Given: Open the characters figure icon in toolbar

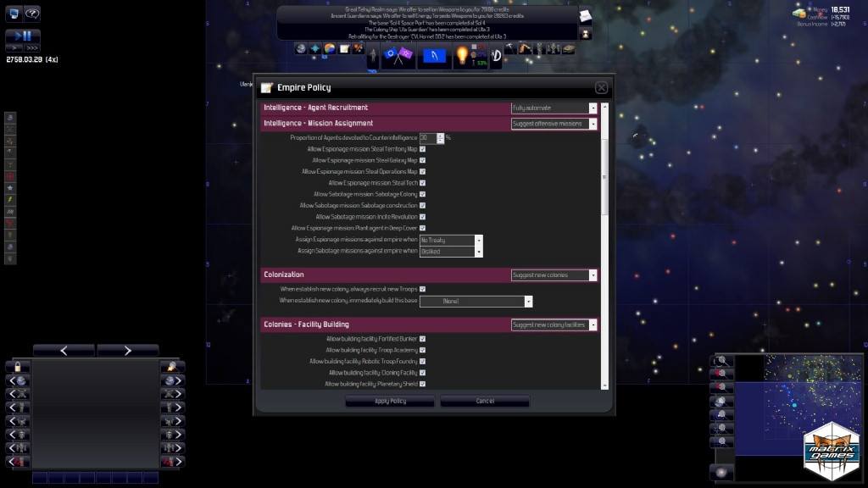Looking at the screenshot, I should coord(373,55).
